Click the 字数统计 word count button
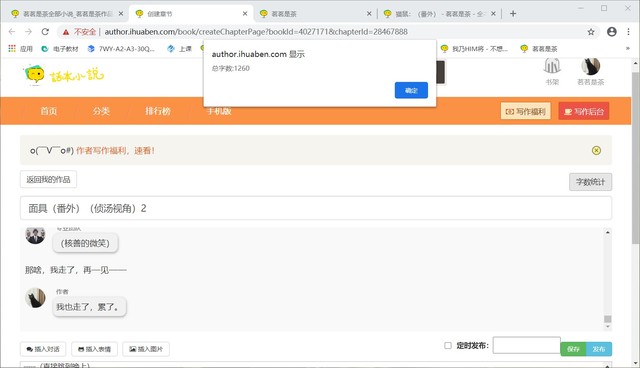Screen dimensions: 640x368 [590, 182]
